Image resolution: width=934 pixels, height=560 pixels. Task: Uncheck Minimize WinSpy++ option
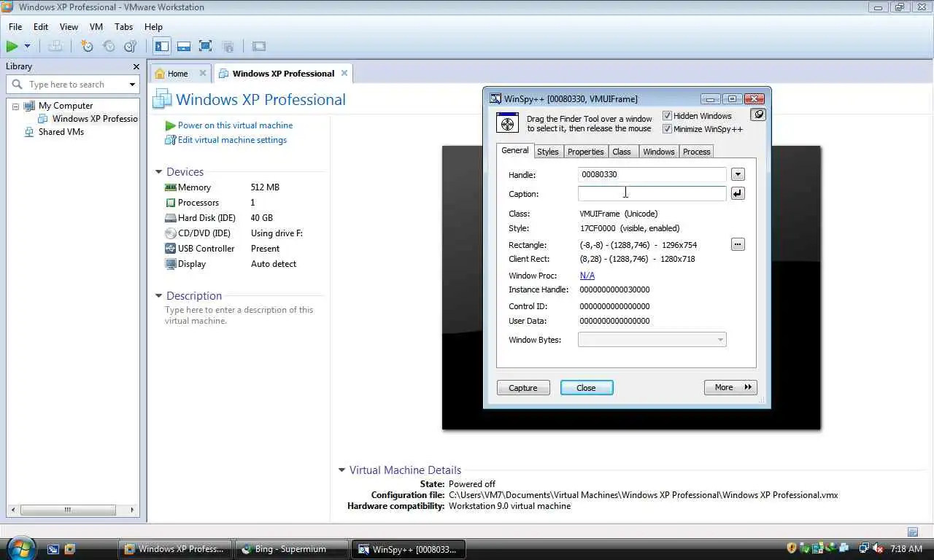click(x=667, y=129)
